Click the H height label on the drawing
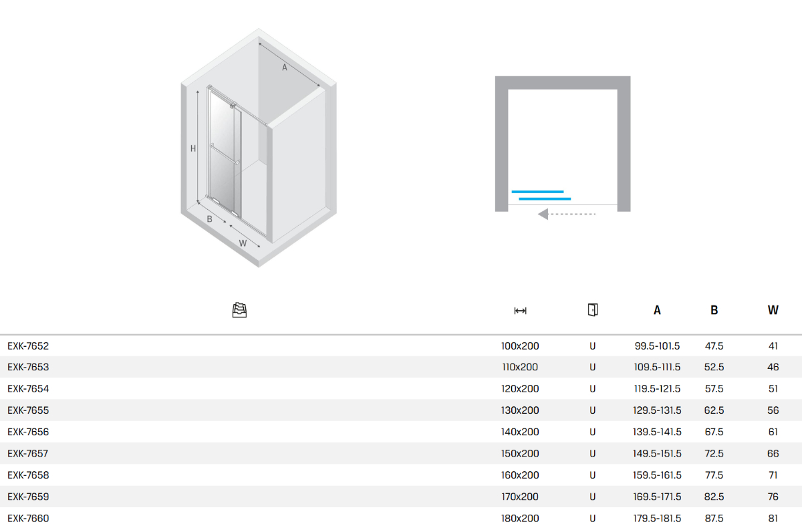The height and width of the screenshot is (532, 802). (x=192, y=148)
